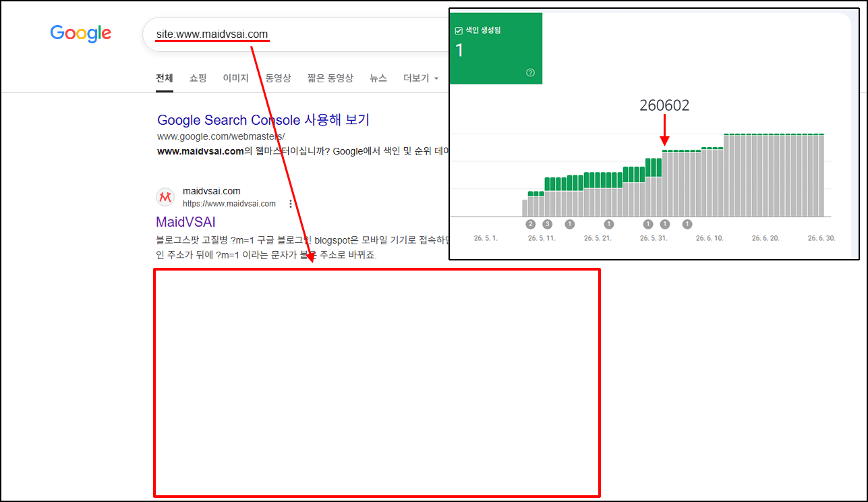This screenshot has height=502, width=868.
Task: Click the maidvsai.com site name text
Action: tap(212, 192)
